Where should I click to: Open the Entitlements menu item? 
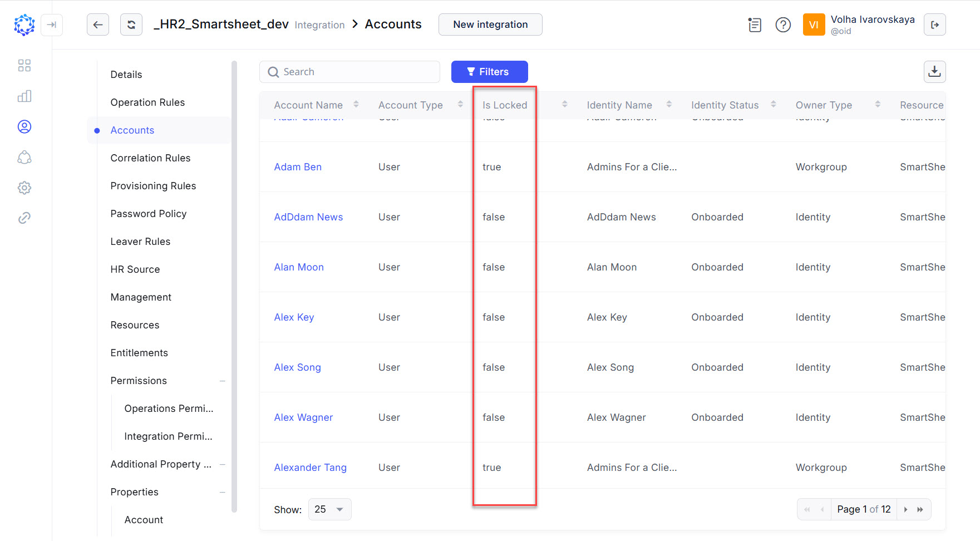pos(139,352)
